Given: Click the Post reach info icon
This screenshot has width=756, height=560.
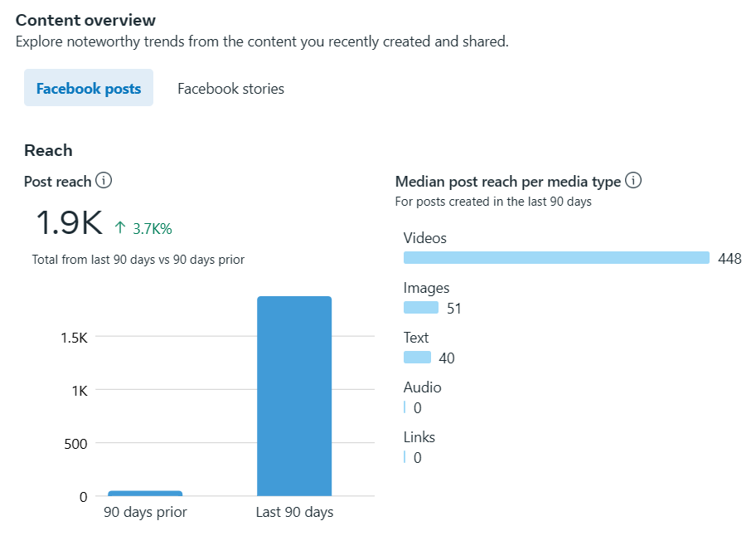Looking at the screenshot, I should pos(104,181).
